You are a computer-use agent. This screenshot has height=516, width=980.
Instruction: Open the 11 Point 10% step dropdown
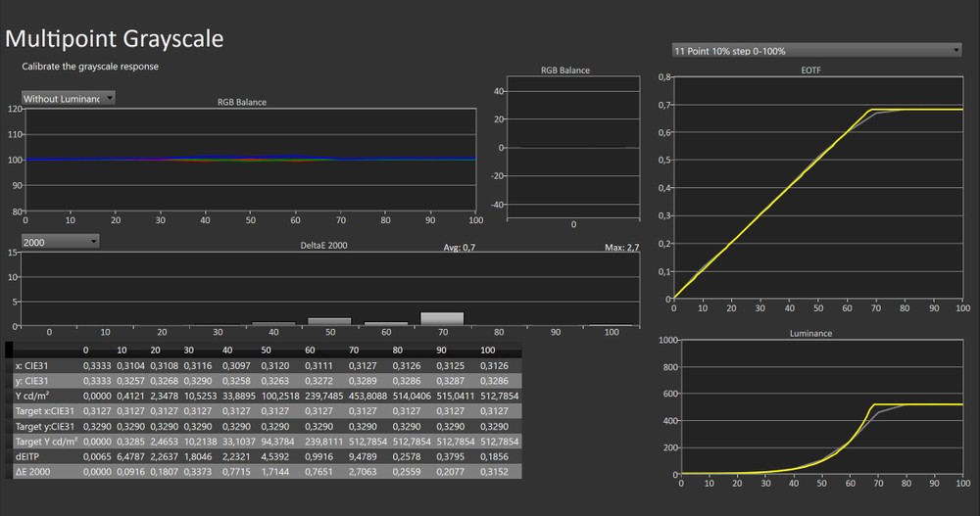pyautogui.click(x=815, y=50)
